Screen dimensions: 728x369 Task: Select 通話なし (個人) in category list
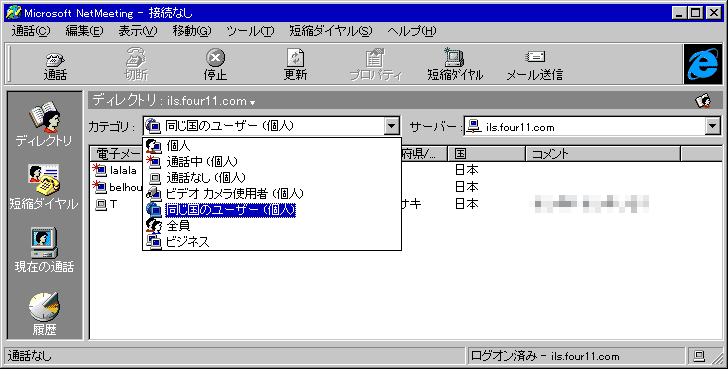click(272, 177)
